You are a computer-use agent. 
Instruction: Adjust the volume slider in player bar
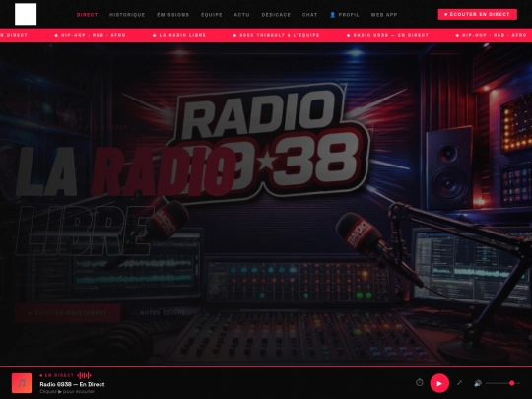pyautogui.click(x=502, y=383)
